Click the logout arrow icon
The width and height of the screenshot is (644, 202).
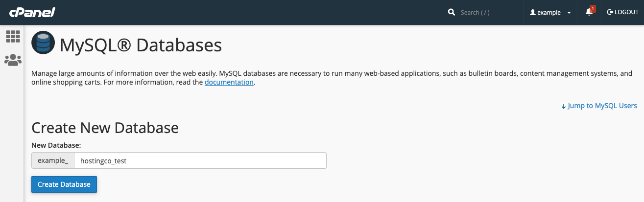click(x=610, y=12)
